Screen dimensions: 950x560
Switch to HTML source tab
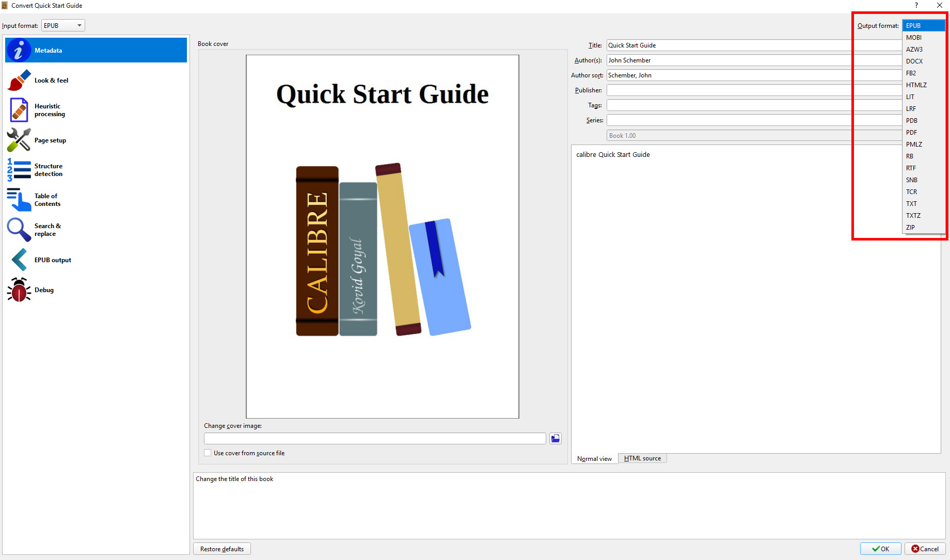click(642, 458)
